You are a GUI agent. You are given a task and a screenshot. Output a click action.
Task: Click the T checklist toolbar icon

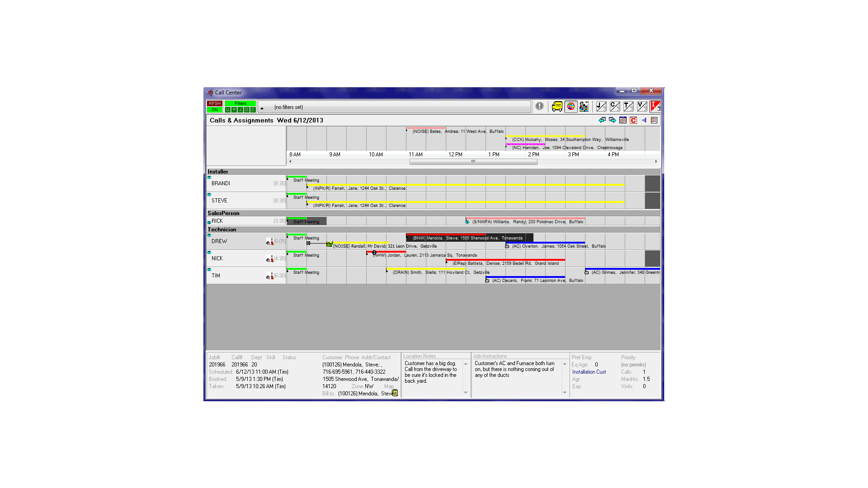(x=628, y=107)
